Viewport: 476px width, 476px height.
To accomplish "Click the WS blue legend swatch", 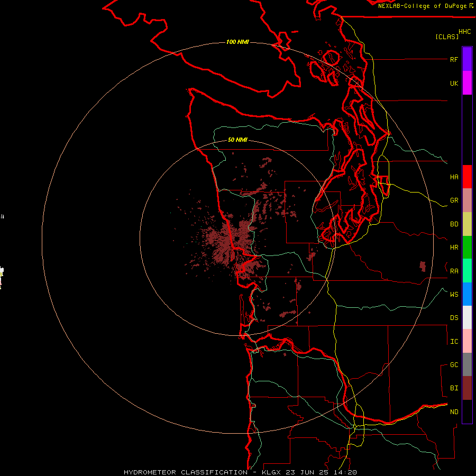I will pos(467,294).
